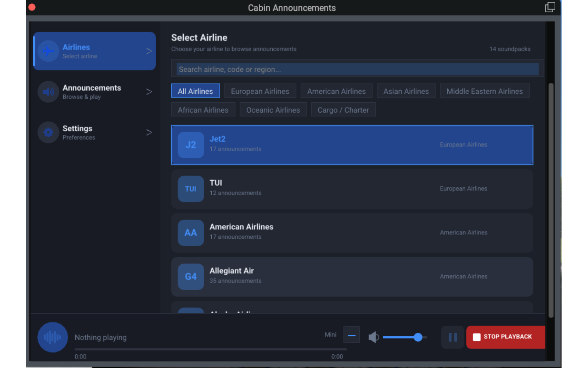
Task: Choose American Airlines with 17 announcements
Action: 352,233
